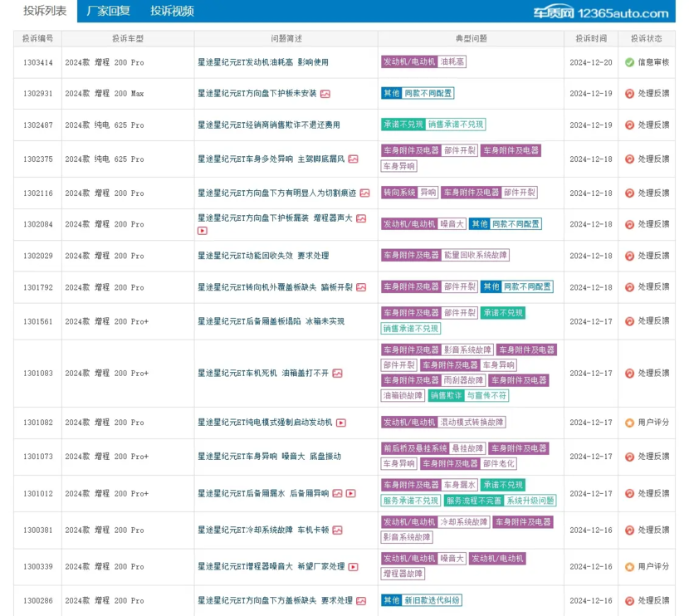Click the 典型问题 column header
This screenshot has width=689, height=616.
click(x=471, y=39)
